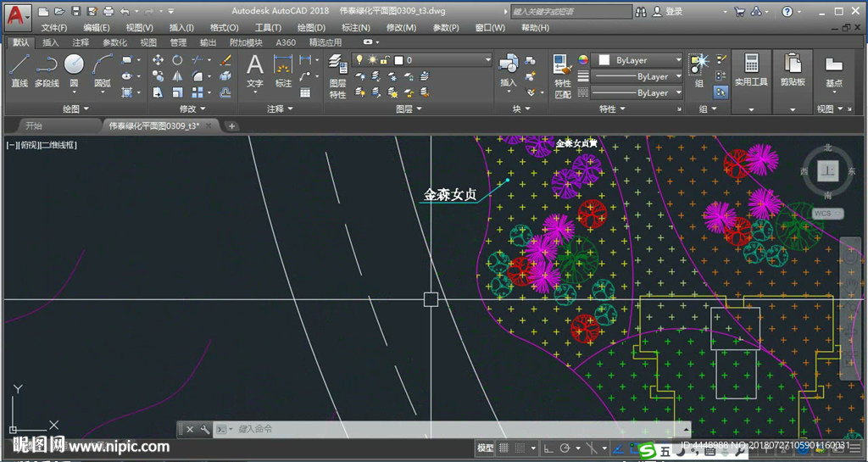Click the Plot printer icon in toolbar
The width and height of the screenshot is (868, 462).
[x=108, y=11]
